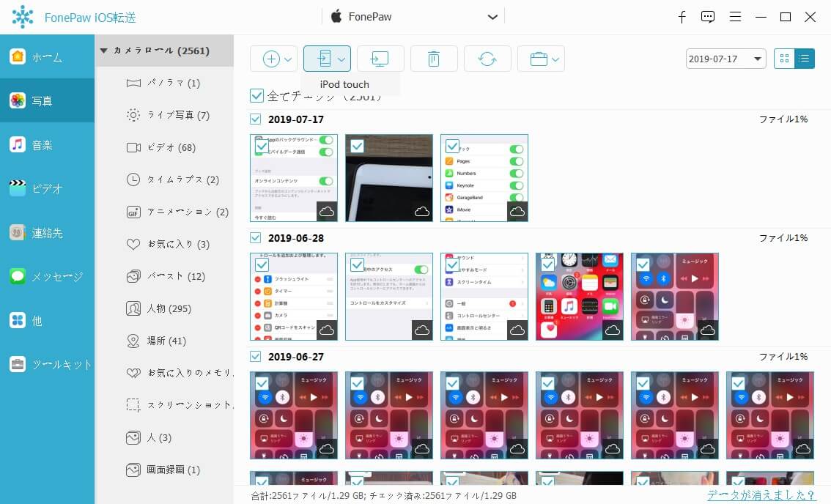Expand the Export to device dropdown arrow
The height and width of the screenshot is (504, 831).
pos(341,59)
